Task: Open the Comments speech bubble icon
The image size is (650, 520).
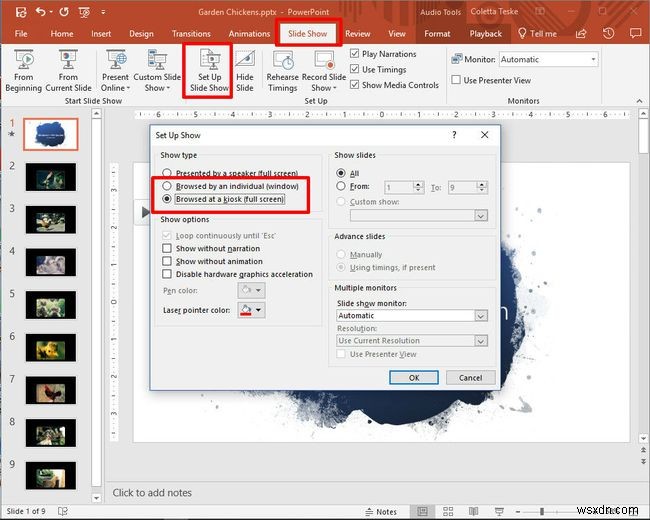Action: (635, 33)
